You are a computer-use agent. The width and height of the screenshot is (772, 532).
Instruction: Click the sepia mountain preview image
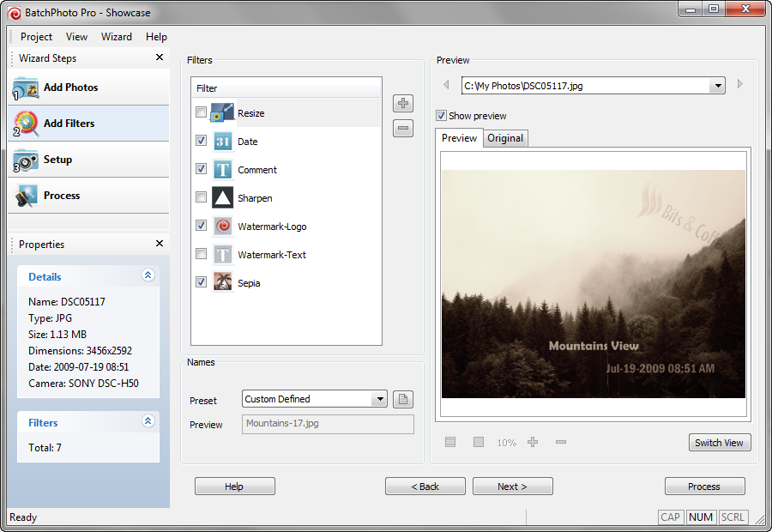click(594, 284)
